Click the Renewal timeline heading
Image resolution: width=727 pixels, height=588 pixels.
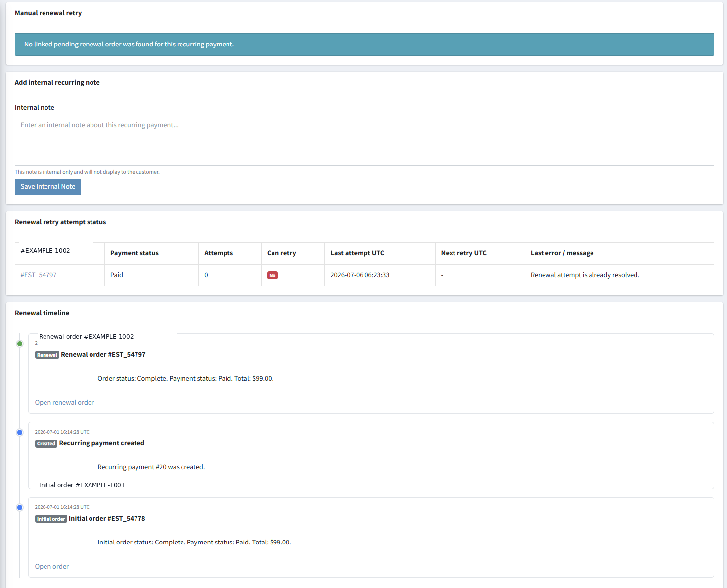42,313
